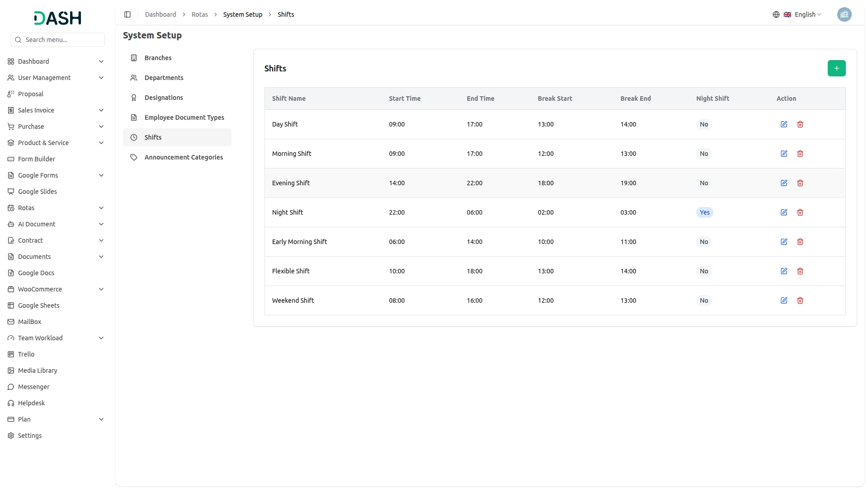
Task: Open the Branches setup tab
Action: coord(158,58)
